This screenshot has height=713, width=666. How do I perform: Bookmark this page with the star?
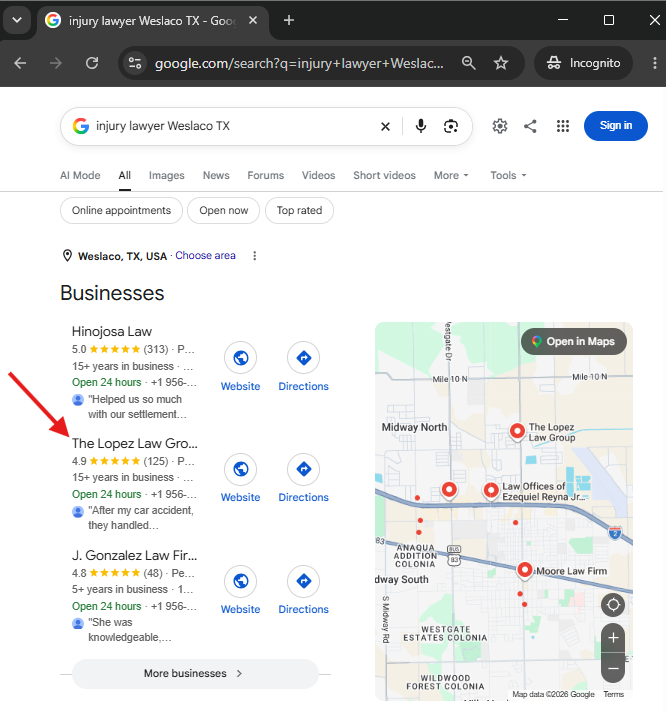tap(501, 63)
